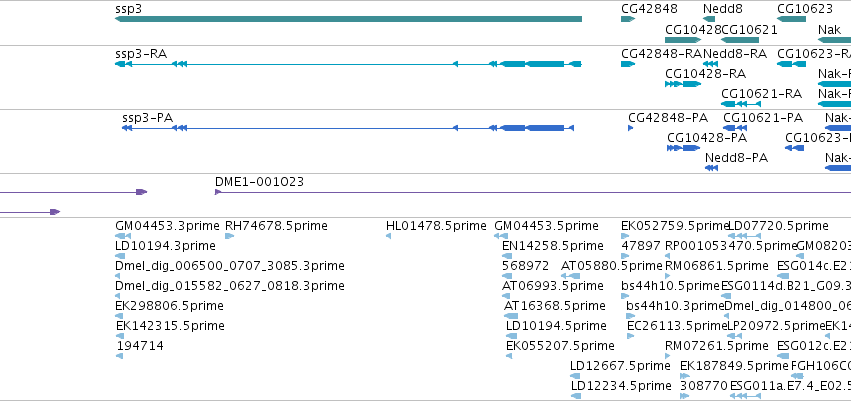The width and height of the screenshot is (851, 401).
Task: Open the CG10621-PA protein label
Action: point(763,118)
